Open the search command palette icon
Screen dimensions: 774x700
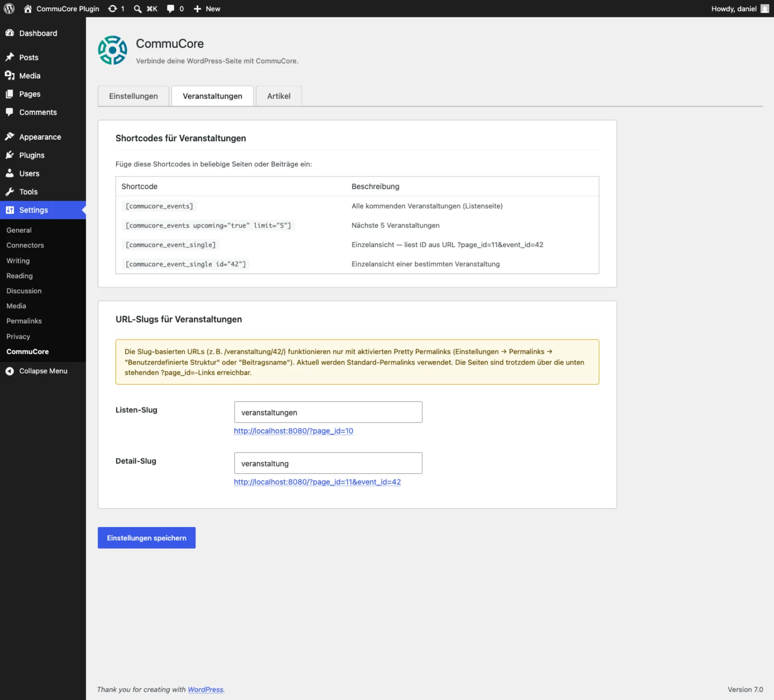[138, 9]
